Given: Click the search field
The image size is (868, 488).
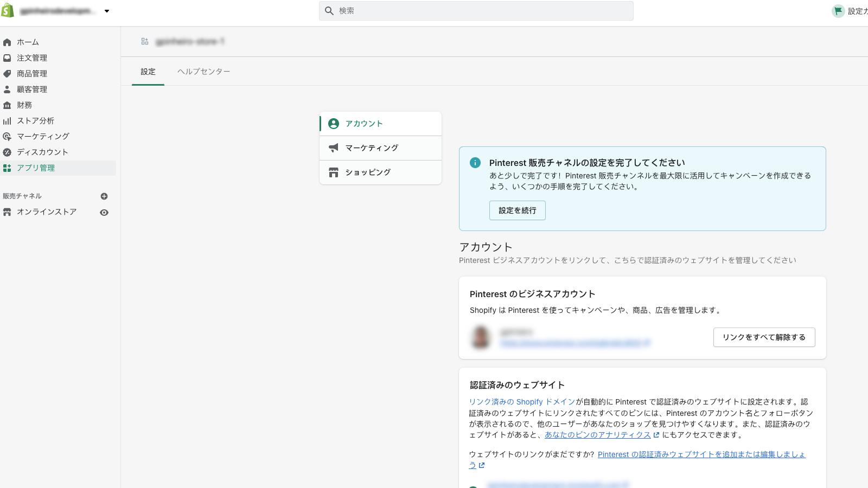Looking at the screenshot, I should point(476,11).
